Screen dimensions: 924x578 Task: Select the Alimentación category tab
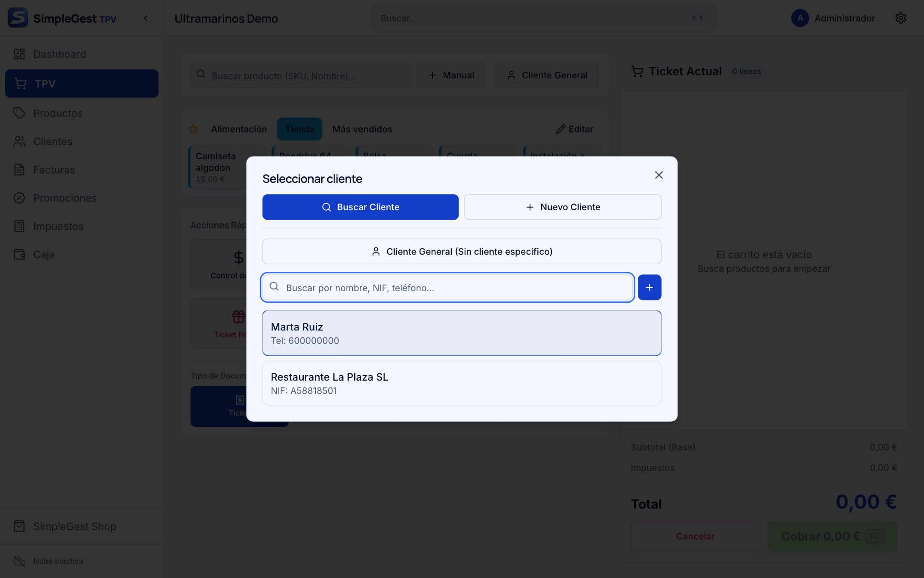(239, 129)
